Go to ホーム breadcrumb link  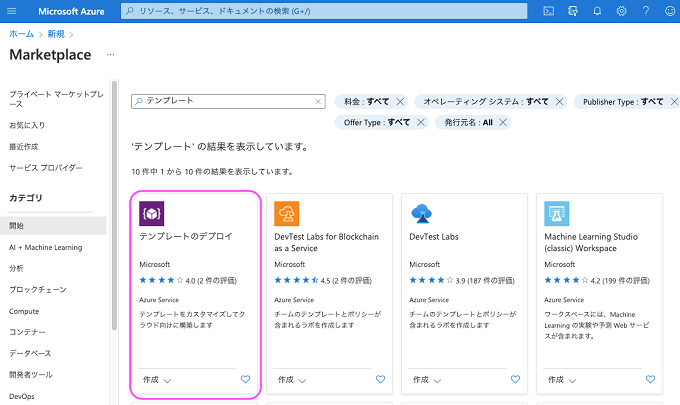click(21, 34)
